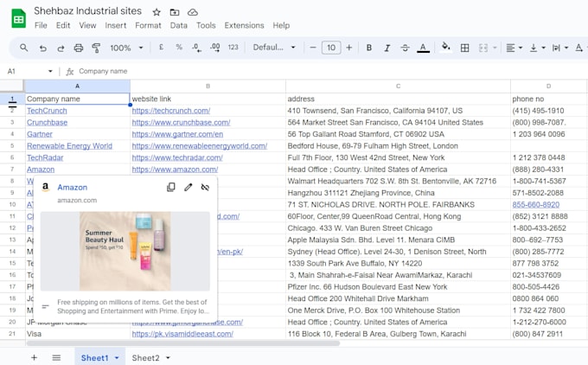Viewport: 588px width, 365px height.
Task: Open the TechCrunch company link
Action: 47,111
